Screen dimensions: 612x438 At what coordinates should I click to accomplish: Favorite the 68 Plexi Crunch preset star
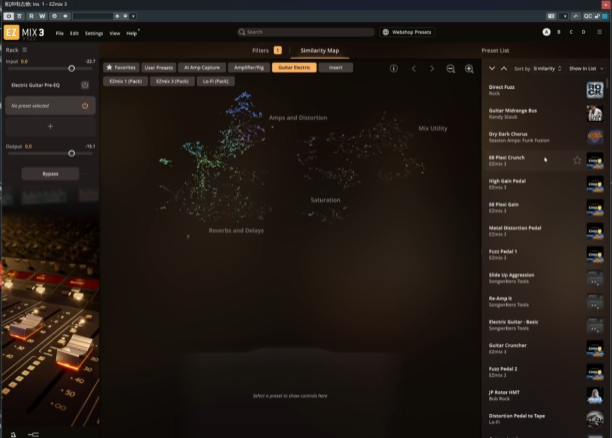[577, 160]
